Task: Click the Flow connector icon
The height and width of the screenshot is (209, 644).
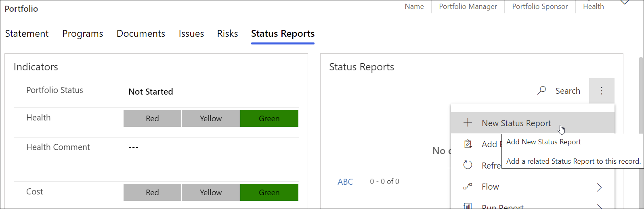Action: 468,186
